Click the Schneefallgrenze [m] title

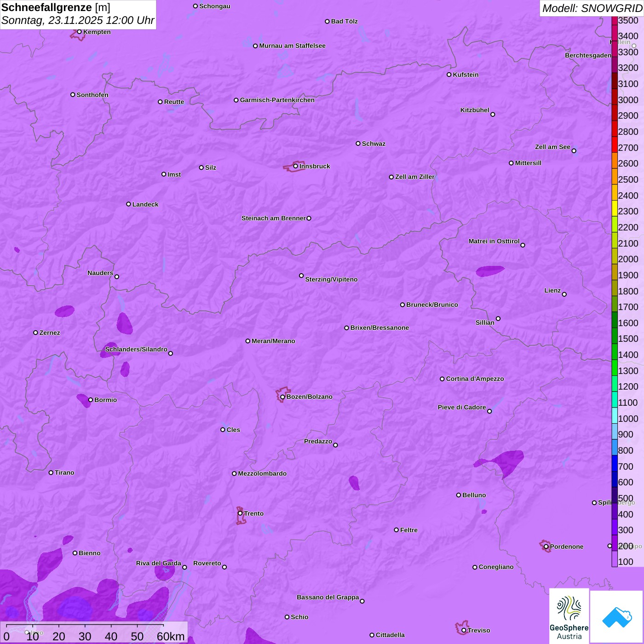[x=56, y=8]
